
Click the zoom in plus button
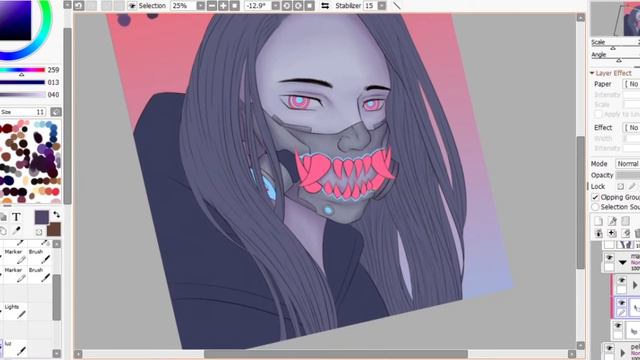point(223,6)
